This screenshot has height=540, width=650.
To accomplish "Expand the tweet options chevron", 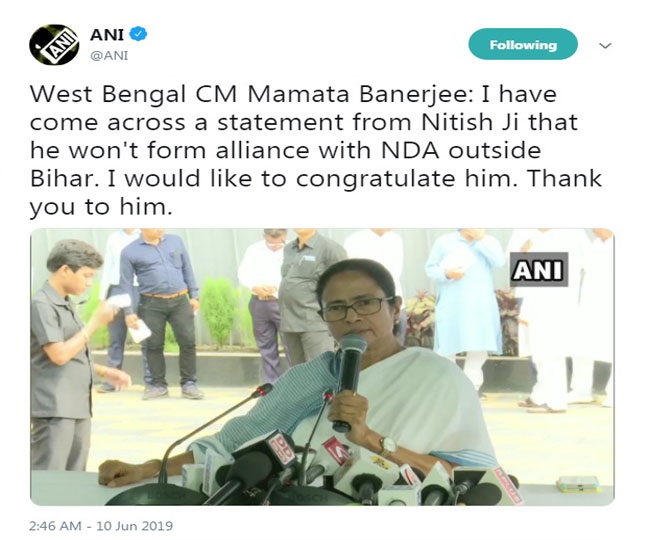I will click(605, 45).
